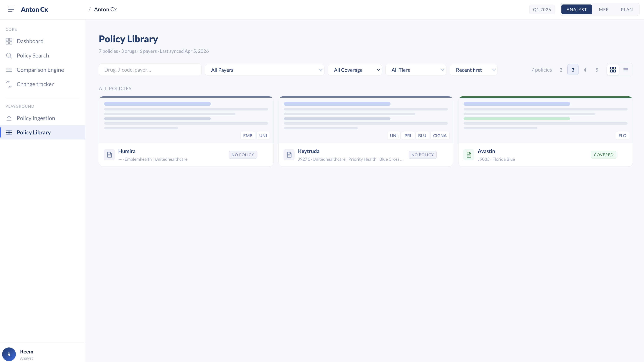Open Policy Search via magnifier icon
This screenshot has height=362, width=644.
tap(9, 55)
